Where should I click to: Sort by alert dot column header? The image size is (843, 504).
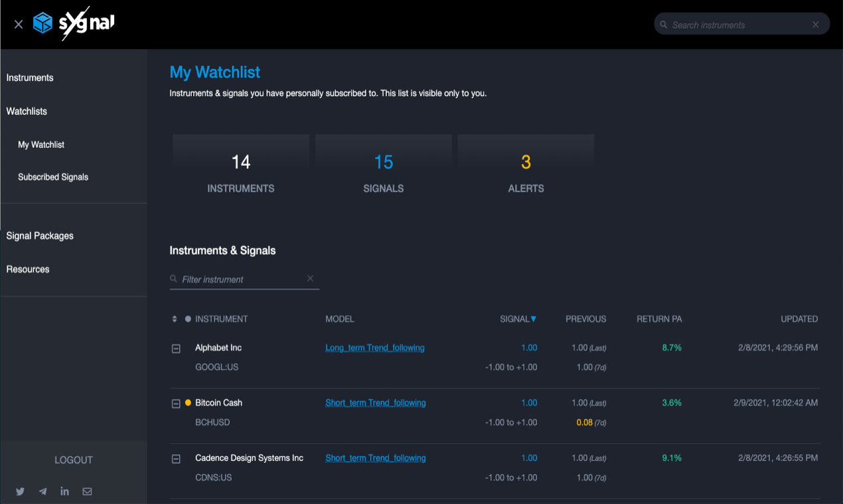[x=188, y=319]
